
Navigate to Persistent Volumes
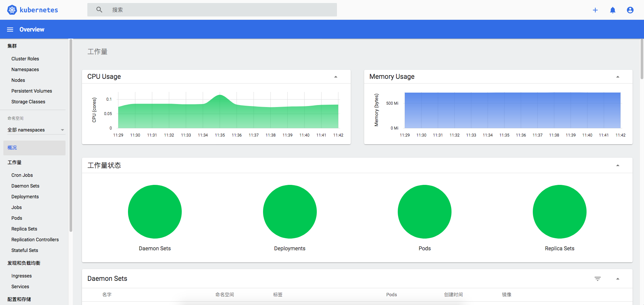(32, 91)
